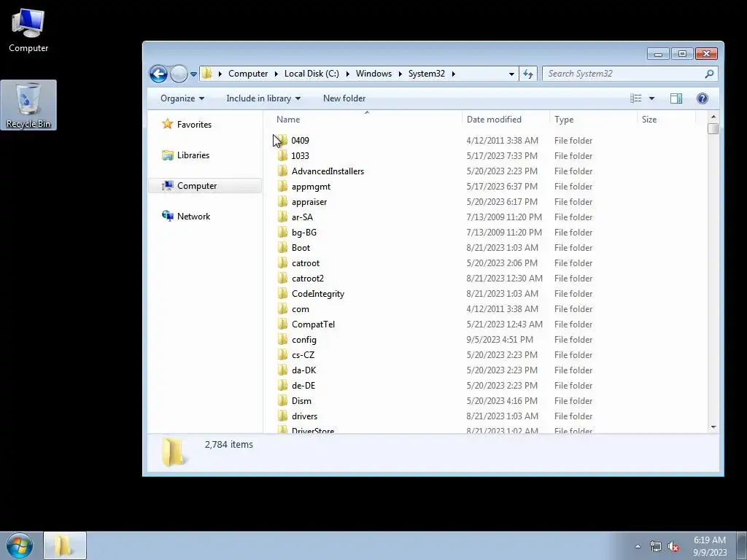Select Computer in navigation pane
The image size is (747, 560).
[x=205, y=186]
